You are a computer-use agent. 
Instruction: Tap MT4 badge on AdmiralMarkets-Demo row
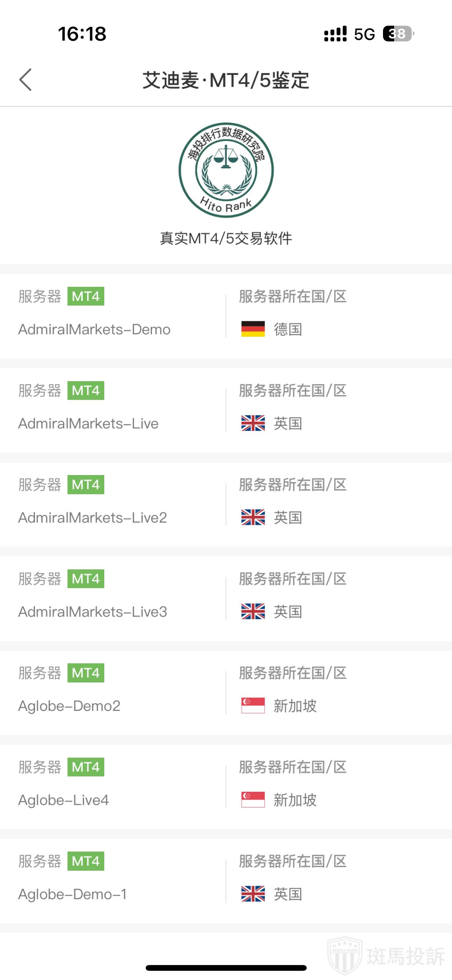[86, 296]
